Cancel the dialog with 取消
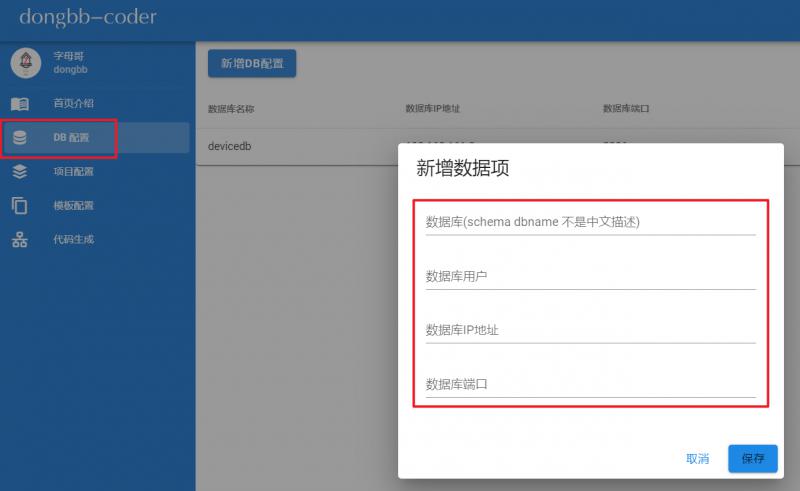The height and width of the screenshot is (491, 800). [697, 458]
